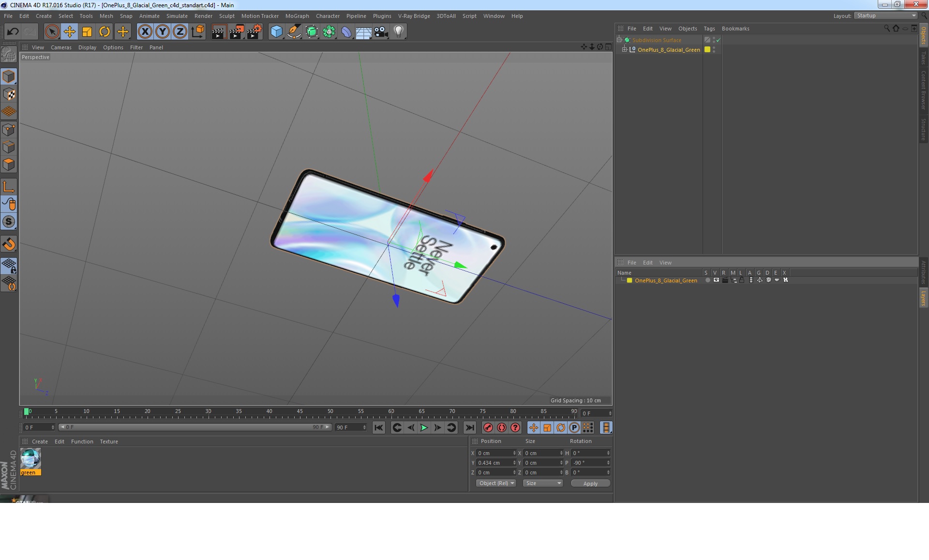Viewport: 929px width, 560px height.
Task: Open the Simulate menu
Action: 177,16
